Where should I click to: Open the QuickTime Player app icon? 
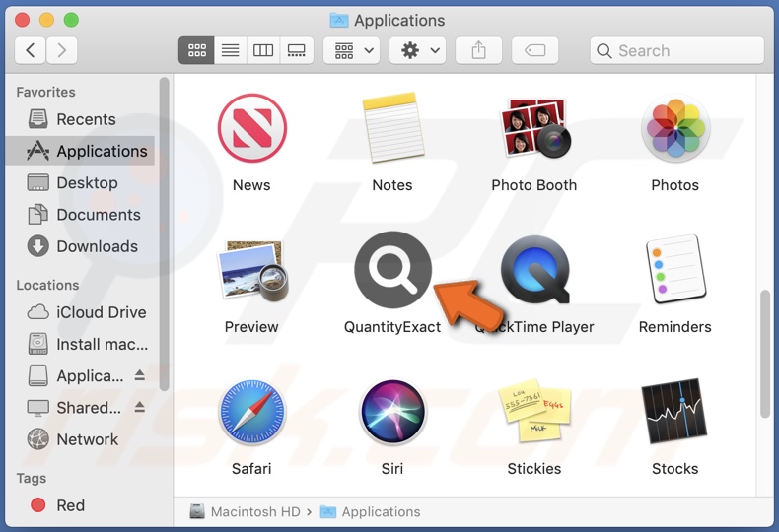point(534,270)
